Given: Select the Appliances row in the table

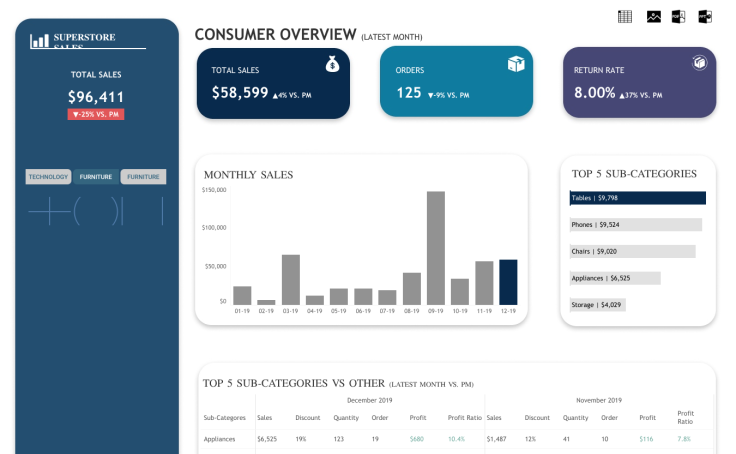Looking at the screenshot, I should [x=457, y=439].
